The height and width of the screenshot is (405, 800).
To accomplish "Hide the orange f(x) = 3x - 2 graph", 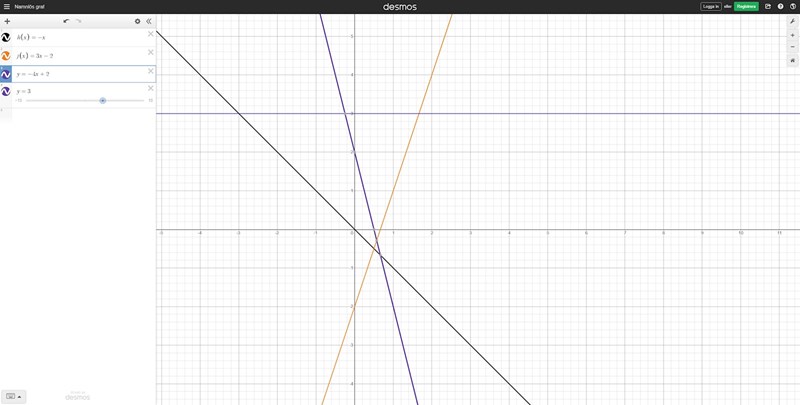I will 6,56.
